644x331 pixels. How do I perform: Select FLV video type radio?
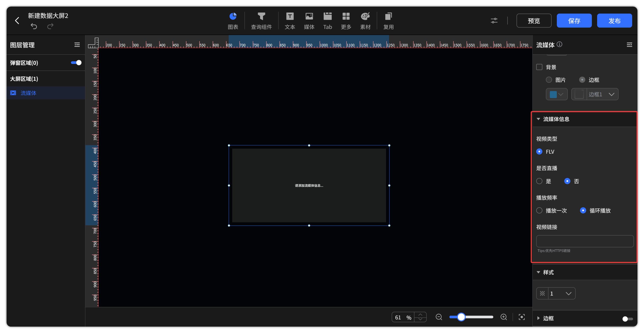[x=539, y=152]
